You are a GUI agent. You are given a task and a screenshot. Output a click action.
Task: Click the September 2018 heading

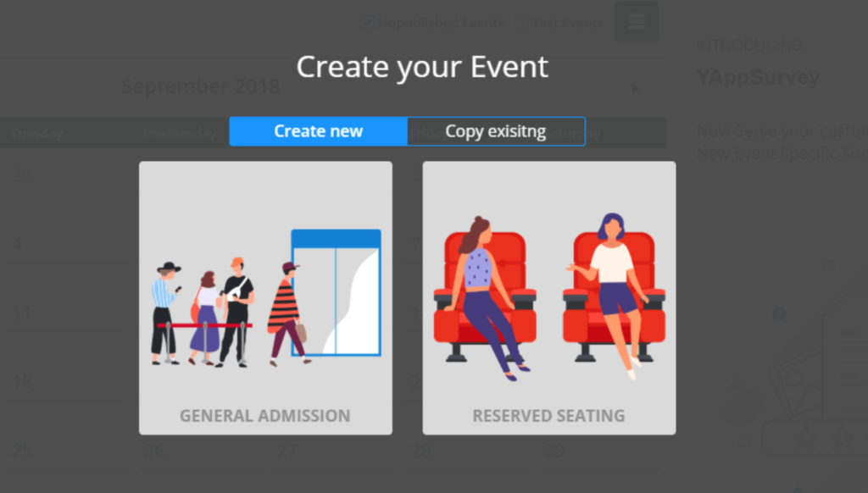click(201, 86)
